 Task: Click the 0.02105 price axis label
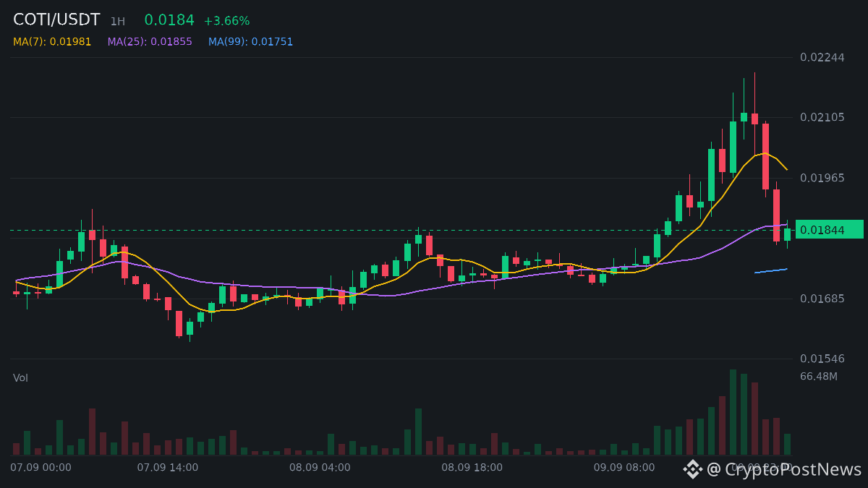pyautogui.click(x=822, y=118)
